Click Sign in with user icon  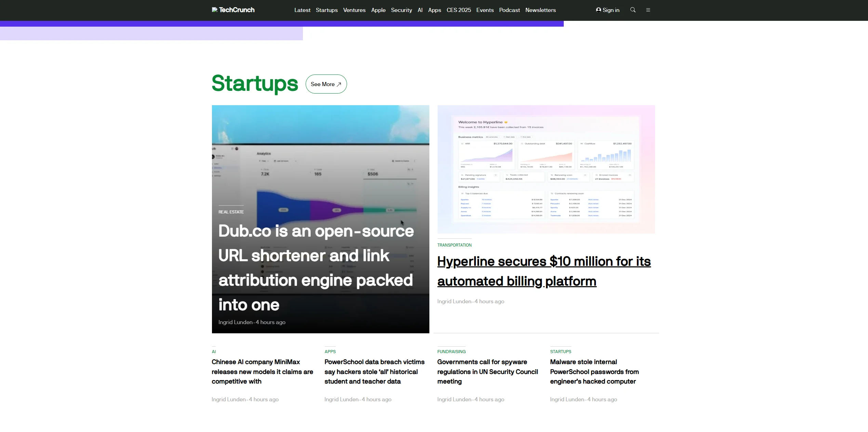[607, 10]
